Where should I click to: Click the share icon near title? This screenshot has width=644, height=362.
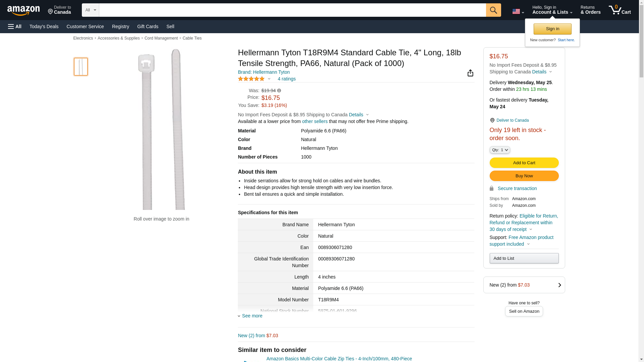(470, 73)
